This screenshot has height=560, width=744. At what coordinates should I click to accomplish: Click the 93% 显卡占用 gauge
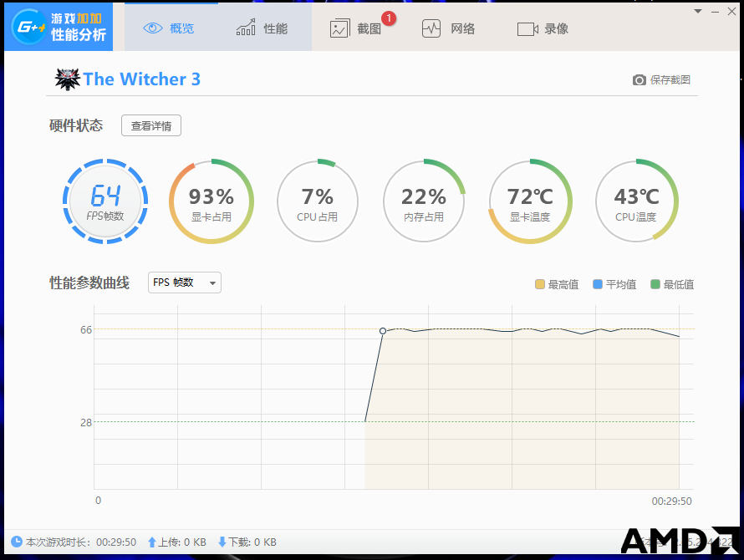coord(211,201)
